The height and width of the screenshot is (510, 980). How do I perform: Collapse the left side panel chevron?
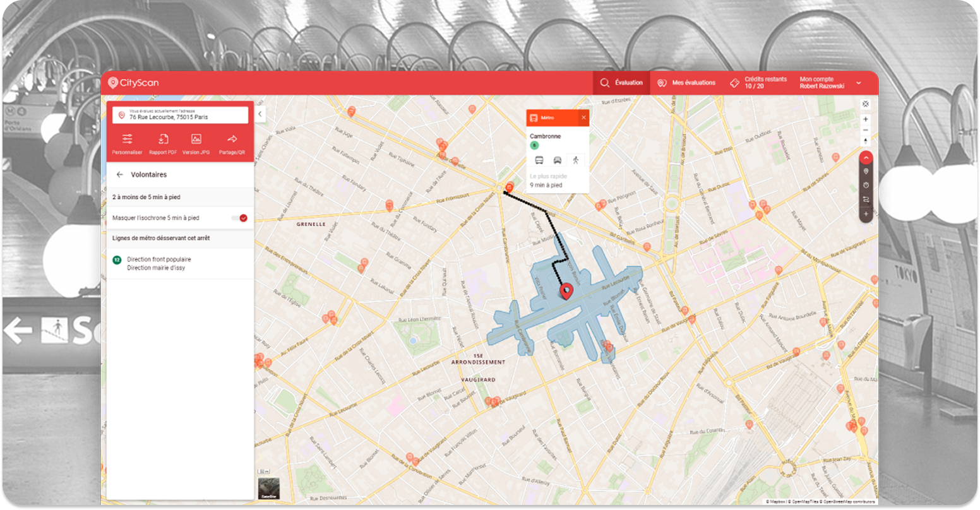point(260,114)
